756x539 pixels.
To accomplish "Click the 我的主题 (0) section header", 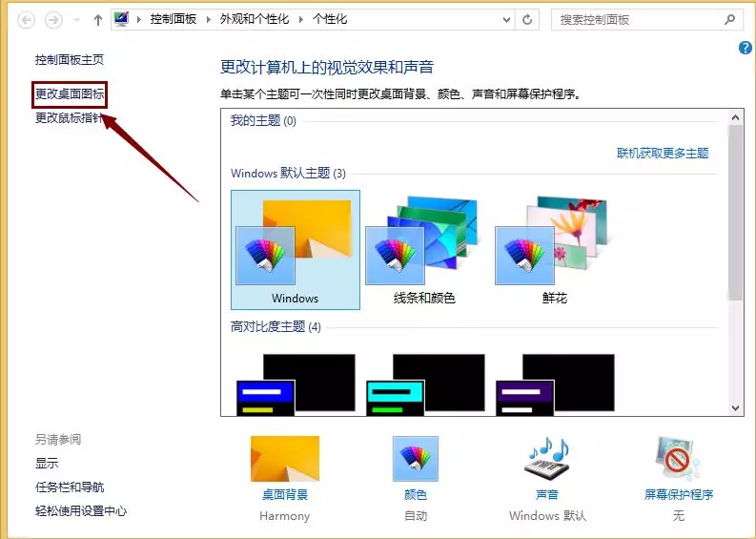I will 263,120.
